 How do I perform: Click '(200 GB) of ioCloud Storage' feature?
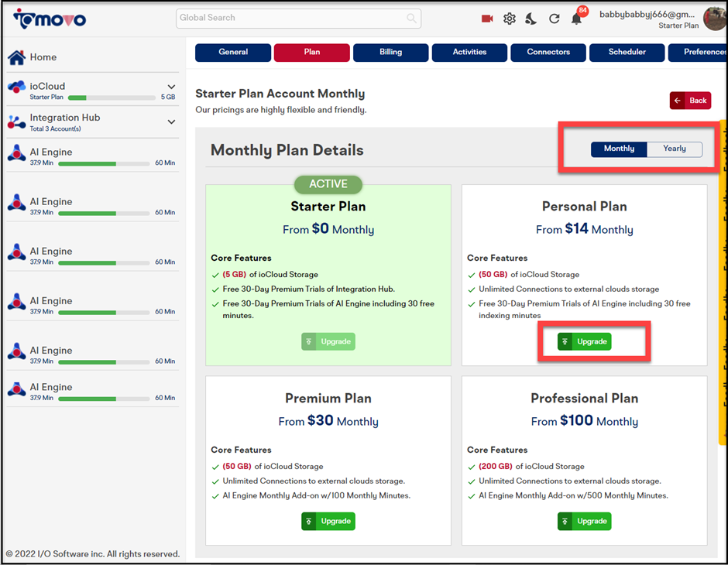tap(531, 466)
